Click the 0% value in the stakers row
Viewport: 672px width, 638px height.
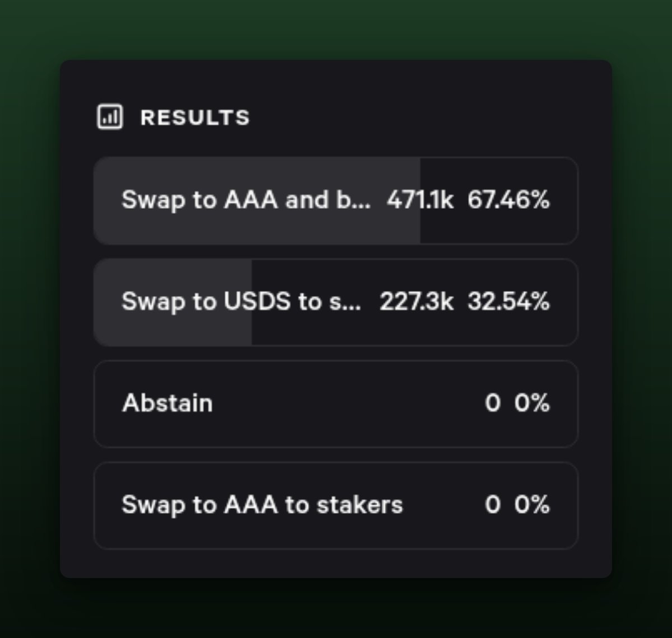532,504
